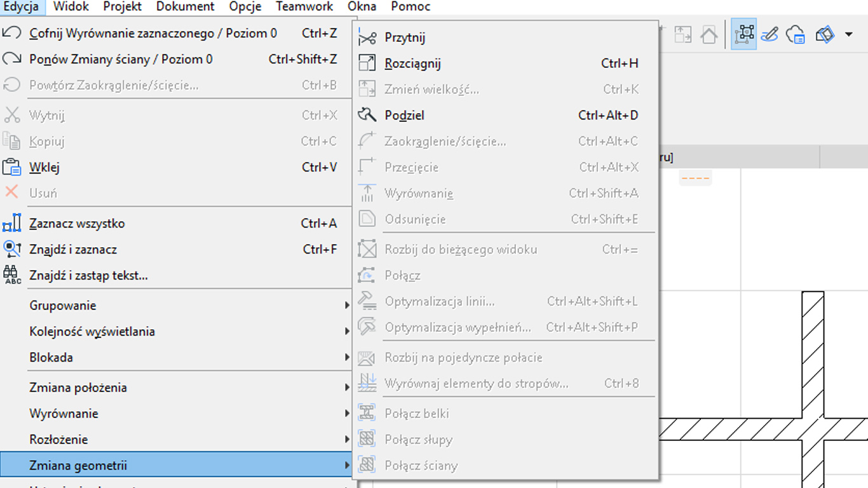868x488 pixels.
Task: Click the Podziel split icon
Action: 367,115
